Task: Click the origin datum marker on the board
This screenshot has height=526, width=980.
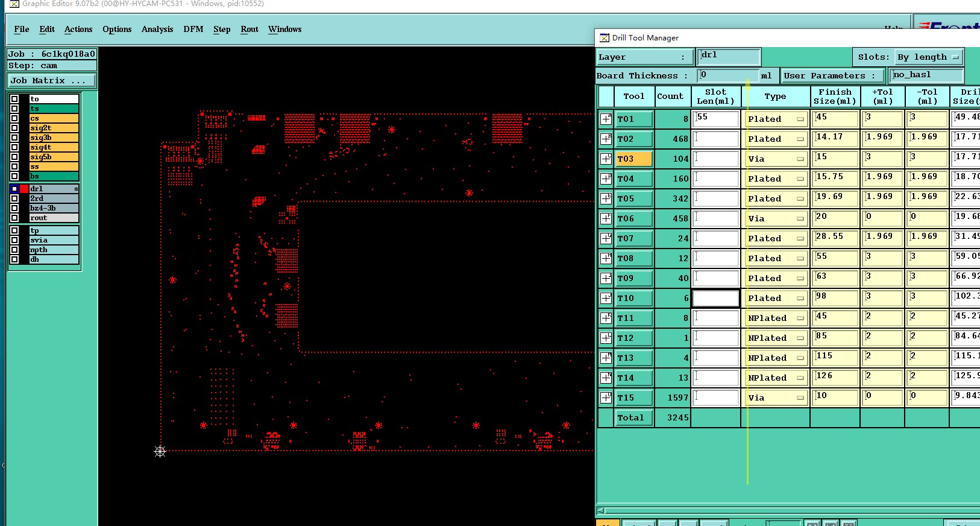Action: coord(160,451)
